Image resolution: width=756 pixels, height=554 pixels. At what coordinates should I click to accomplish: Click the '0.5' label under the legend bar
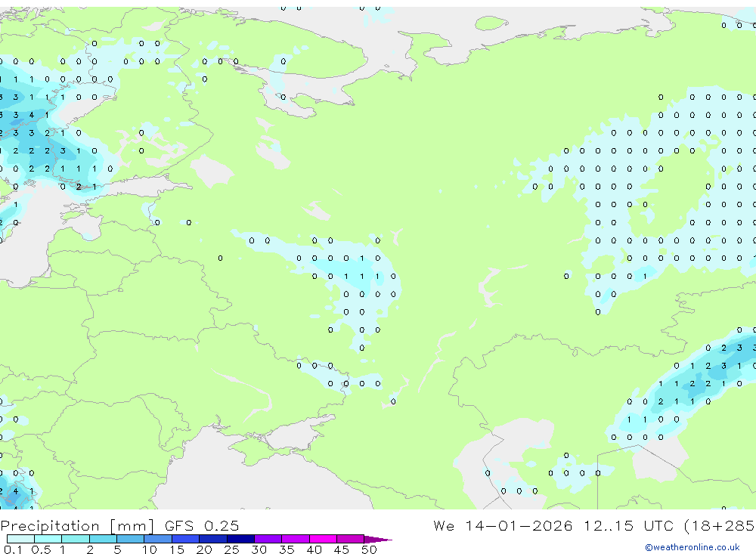[41, 549]
